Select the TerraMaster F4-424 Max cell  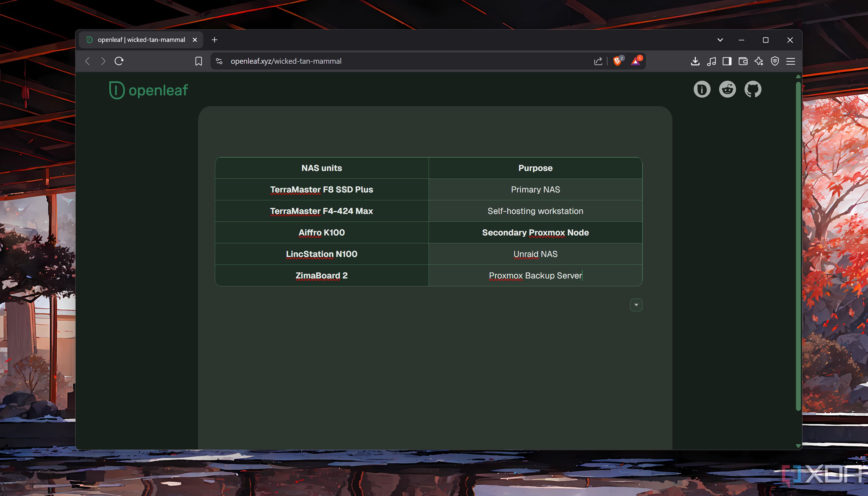(x=322, y=211)
